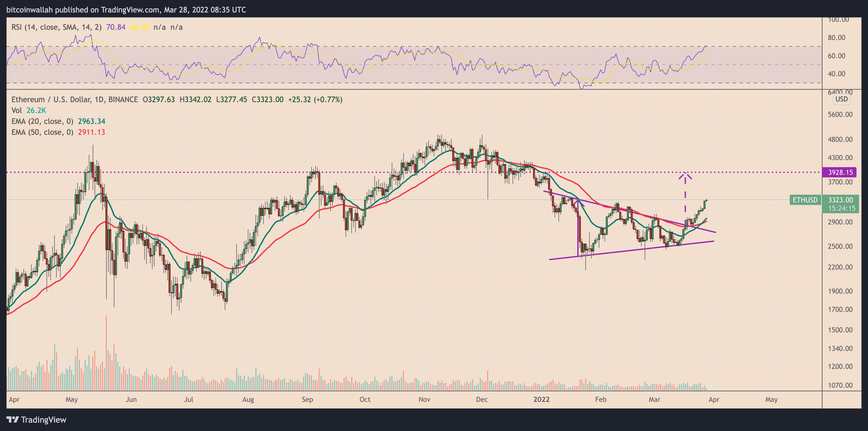Click the purple 3928.15 price label
Image resolution: width=868 pixels, height=431 pixels.
840,172
